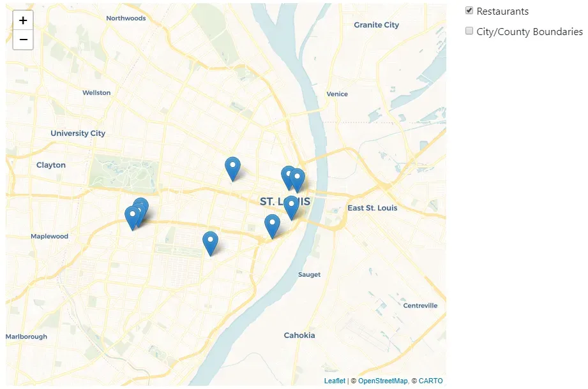The height and width of the screenshot is (389, 588).
Task: Click the East St. Louis area on the map
Action: coord(373,207)
